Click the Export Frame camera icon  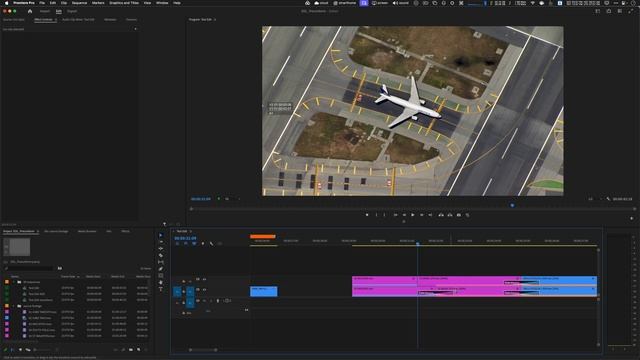458,215
